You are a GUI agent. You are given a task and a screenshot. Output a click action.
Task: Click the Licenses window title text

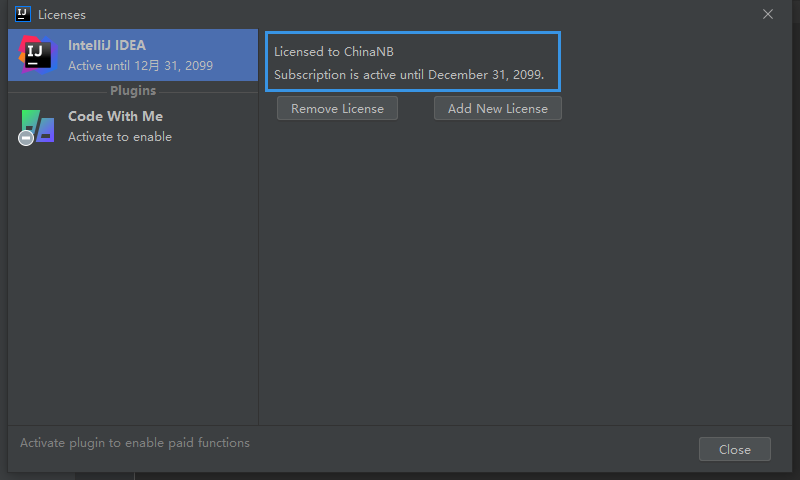coord(62,15)
